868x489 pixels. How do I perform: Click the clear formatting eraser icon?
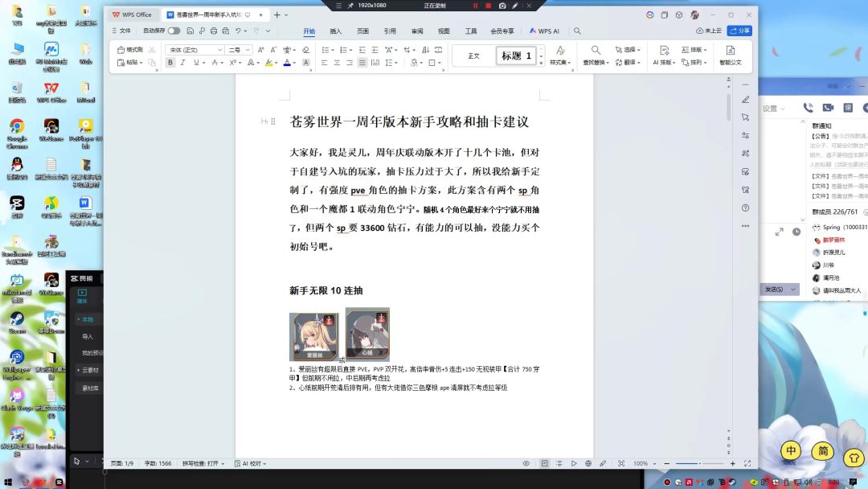305,50
